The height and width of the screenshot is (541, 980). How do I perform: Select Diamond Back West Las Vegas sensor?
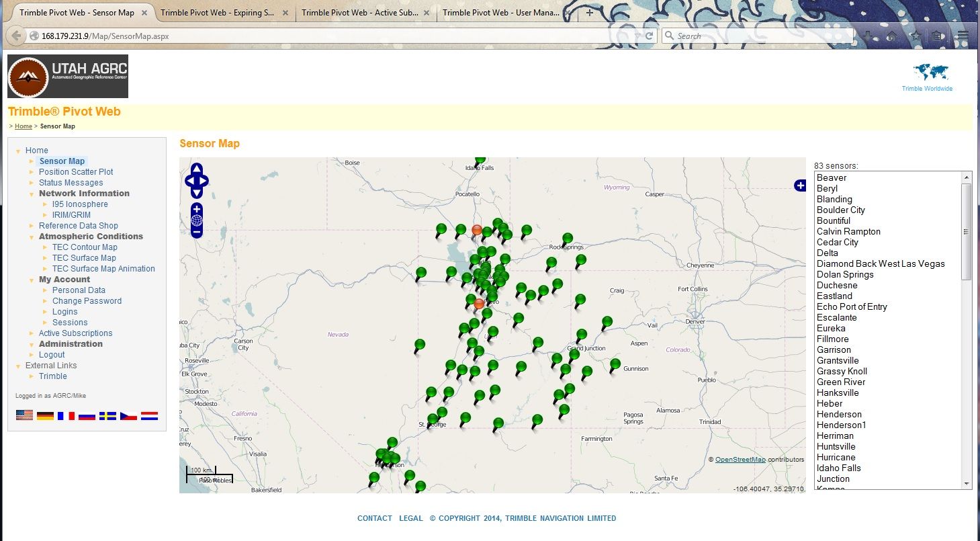[881, 264]
